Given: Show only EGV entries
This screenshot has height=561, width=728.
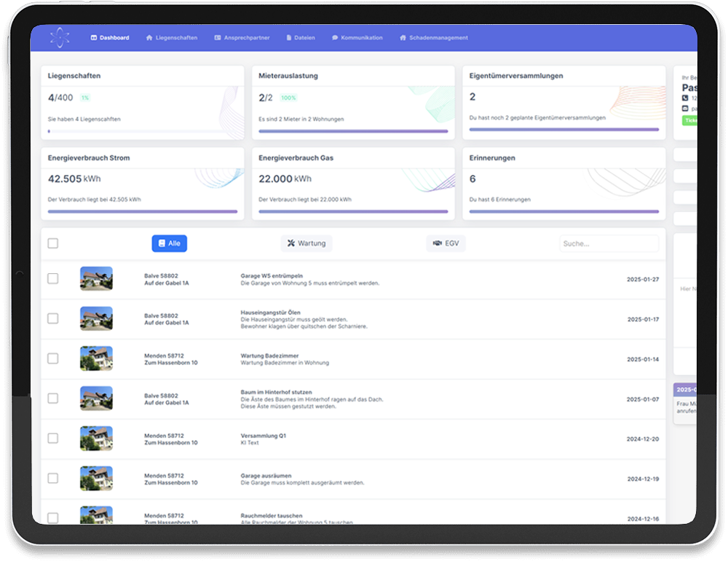Looking at the screenshot, I should point(446,243).
